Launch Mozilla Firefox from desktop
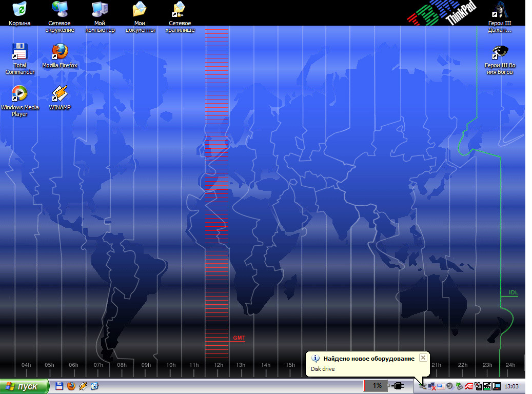This screenshot has height=394, width=532. [x=60, y=52]
